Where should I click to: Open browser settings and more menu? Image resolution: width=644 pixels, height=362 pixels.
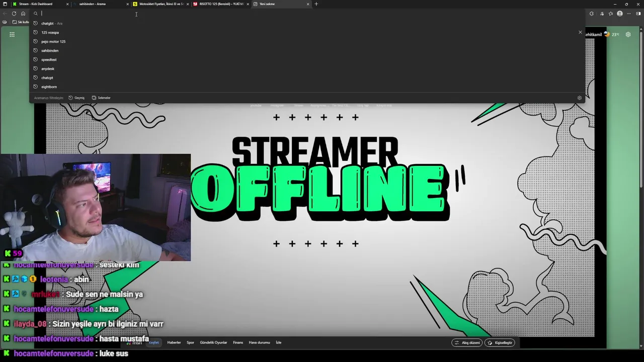pyautogui.click(x=629, y=14)
